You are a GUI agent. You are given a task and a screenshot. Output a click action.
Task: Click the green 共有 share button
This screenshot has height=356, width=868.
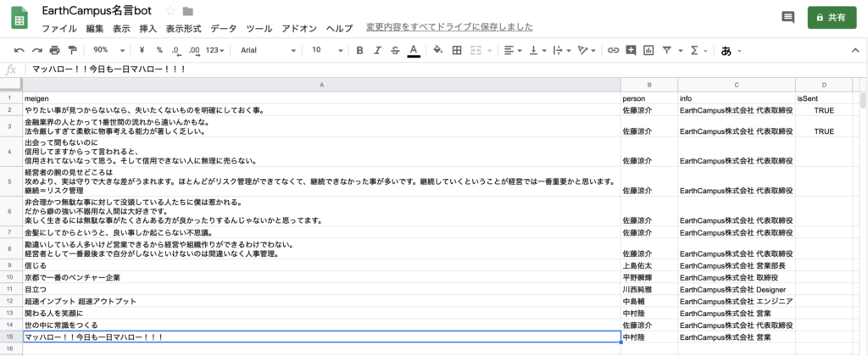[x=832, y=18]
